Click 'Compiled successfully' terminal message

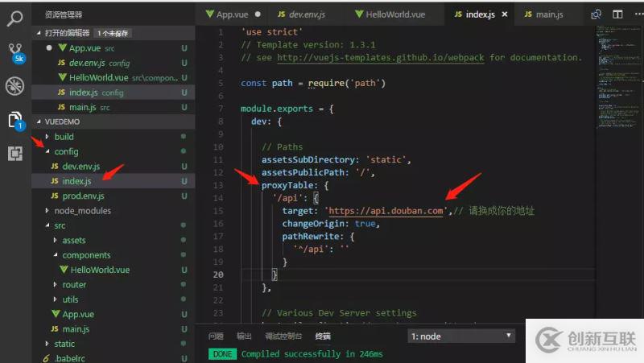tap(312, 354)
